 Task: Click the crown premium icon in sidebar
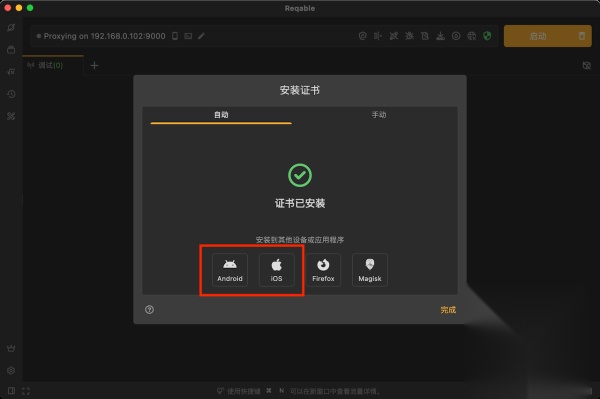pos(11,348)
